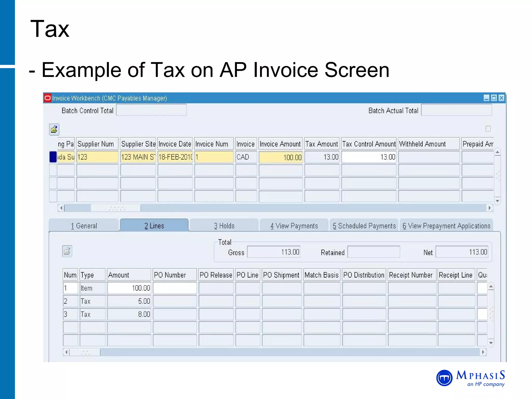
Task: Close the Invoice Workbench window
Action: click(x=501, y=98)
